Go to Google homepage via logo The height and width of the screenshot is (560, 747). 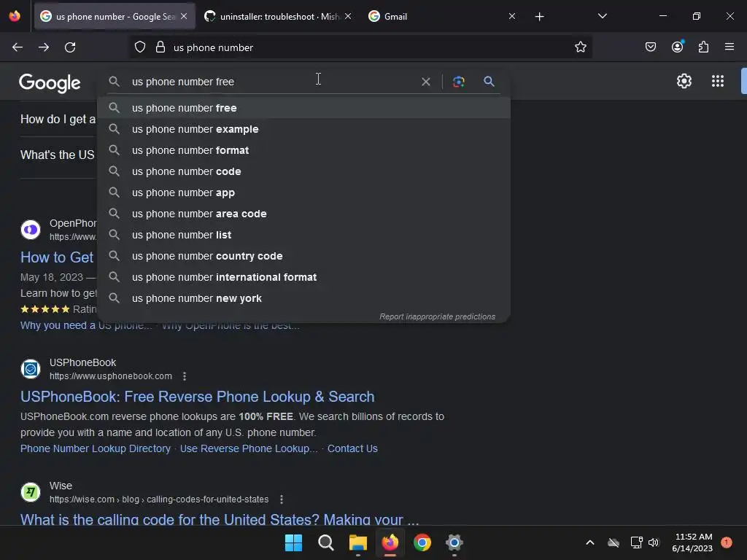pyautogui.click(x=50, y=83)
